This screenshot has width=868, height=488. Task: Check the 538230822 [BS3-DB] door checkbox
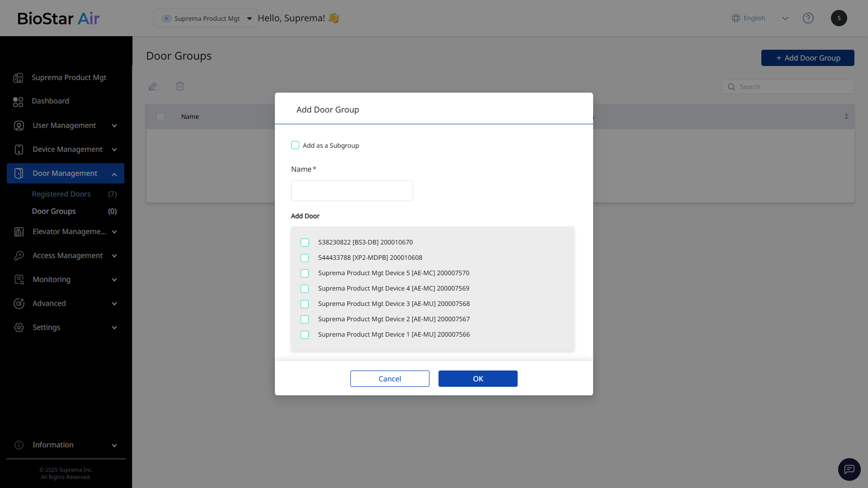(x=305, y=243)
